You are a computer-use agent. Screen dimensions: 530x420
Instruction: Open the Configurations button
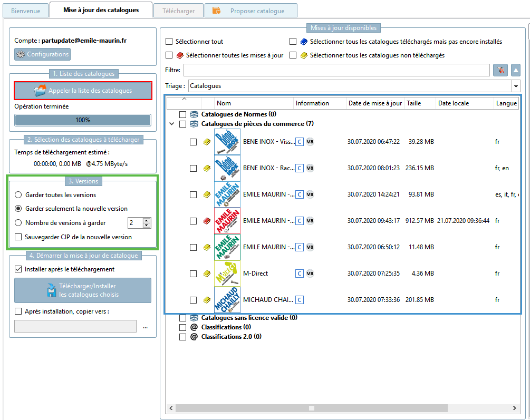click(42, 54)
